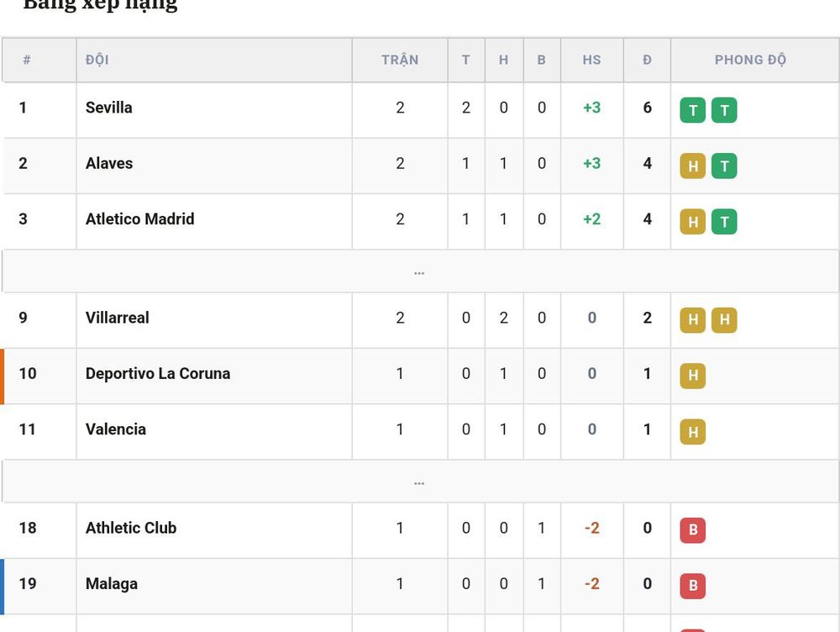
Task: Click the TRẬN column header
Action: (400, 60)
